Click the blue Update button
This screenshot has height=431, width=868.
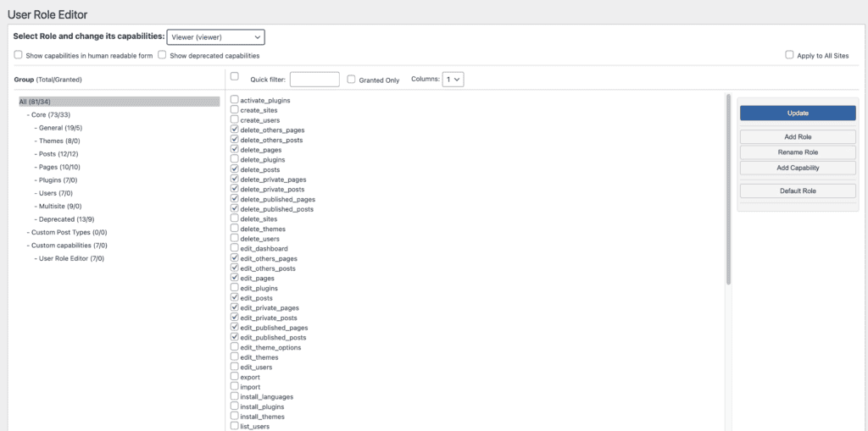(798, 113)
